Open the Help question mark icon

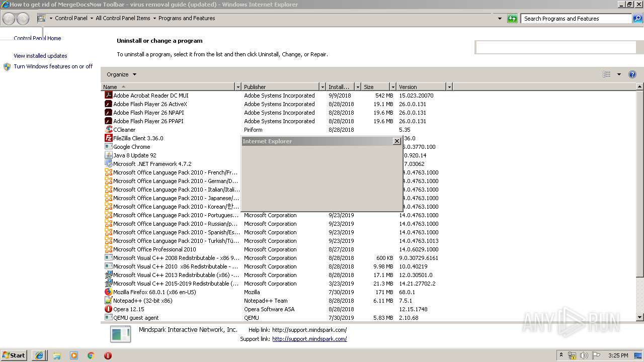click(x=632, y=74)
